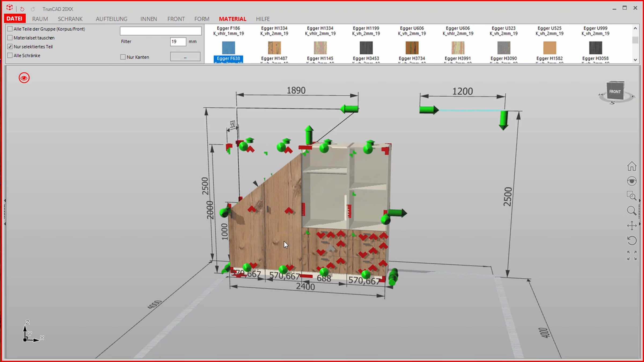Click the FRONT view cube
This screenshot has height=362, width=644.
(615, 91)
